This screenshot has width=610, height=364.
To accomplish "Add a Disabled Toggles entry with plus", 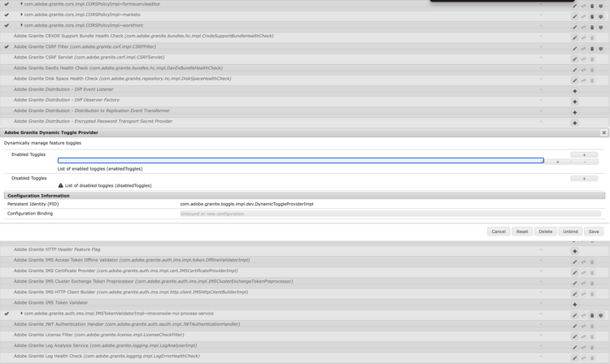I will pyautogui.click(x=584, y=179).
